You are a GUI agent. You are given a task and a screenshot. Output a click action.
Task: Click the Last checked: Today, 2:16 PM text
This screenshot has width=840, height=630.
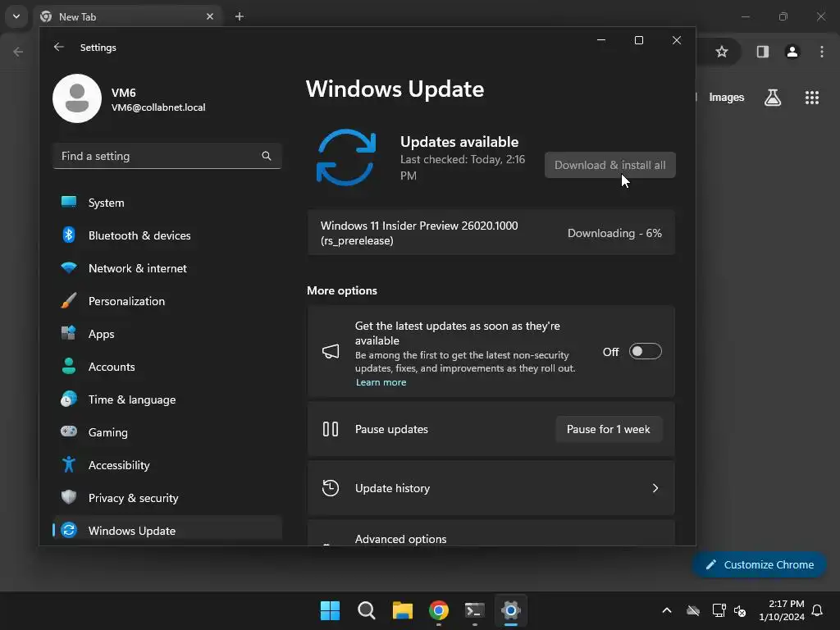click(463, 167)
